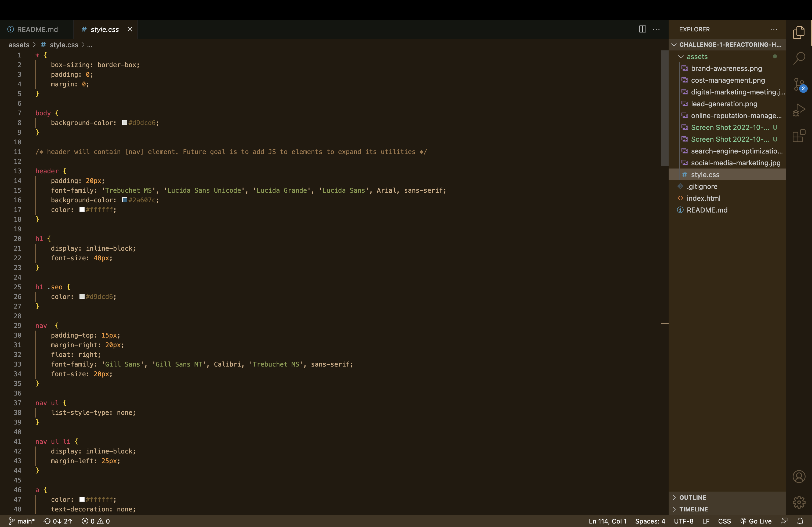Toggle Explorer view icon in activity bar
The width and height of the screenshot is (812, 527).
[799, 33]
